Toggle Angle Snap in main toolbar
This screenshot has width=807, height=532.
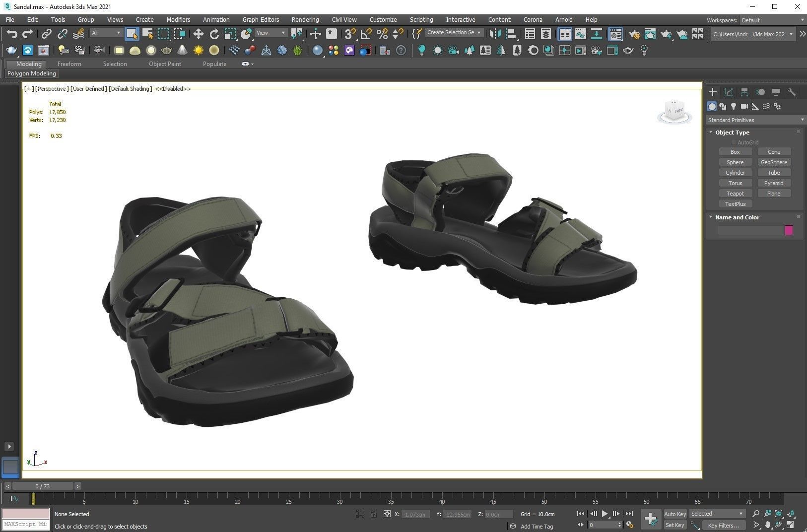[366, 34]
